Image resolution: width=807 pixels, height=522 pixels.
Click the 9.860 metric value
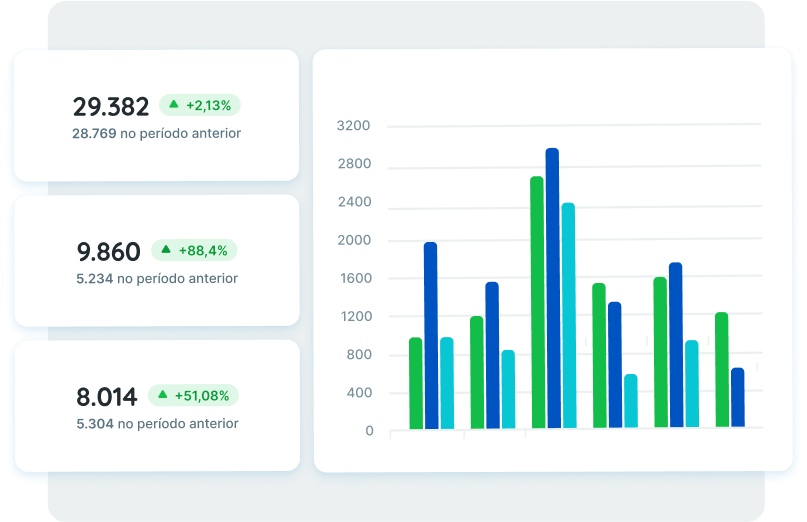109,252
